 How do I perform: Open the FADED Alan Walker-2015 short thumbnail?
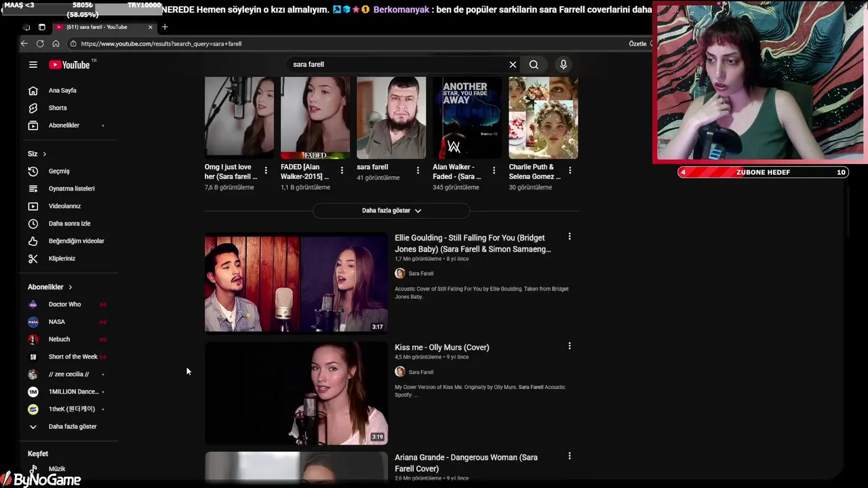click(315, 117)
